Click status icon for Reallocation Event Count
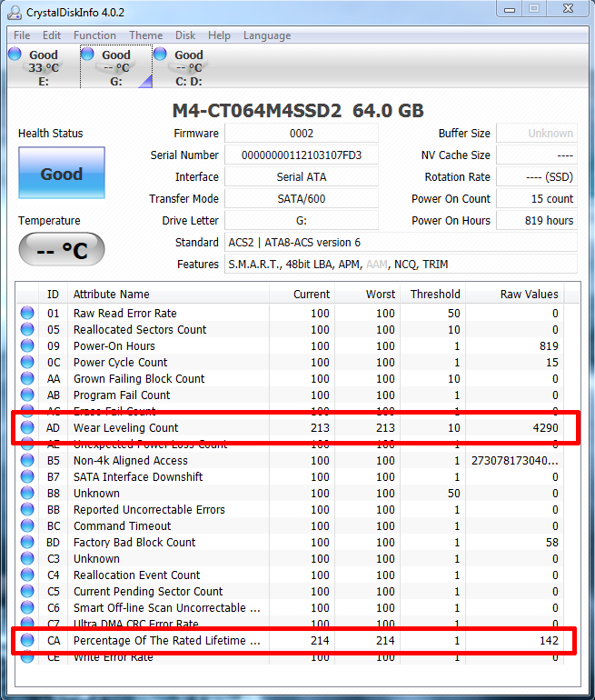 (27, 575)
